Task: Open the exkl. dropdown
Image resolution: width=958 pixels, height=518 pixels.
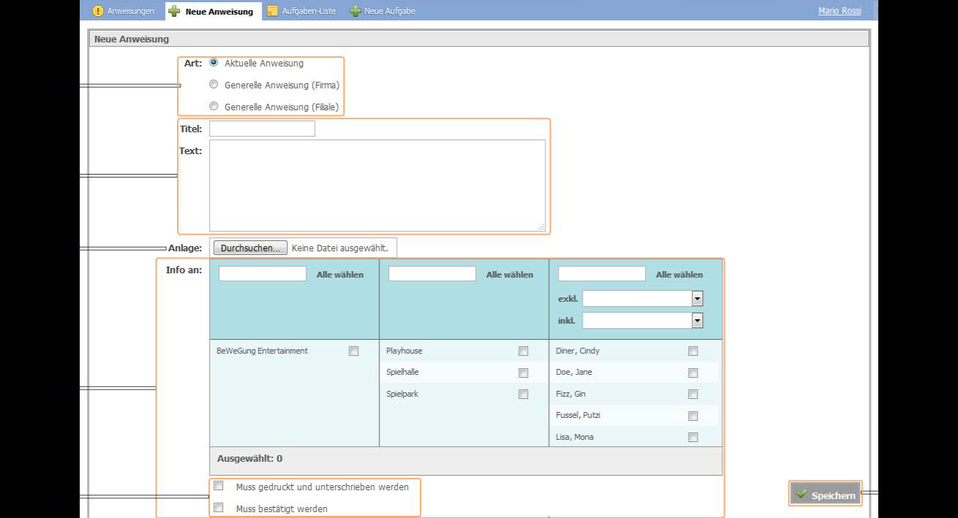Action: click(643, 299)
